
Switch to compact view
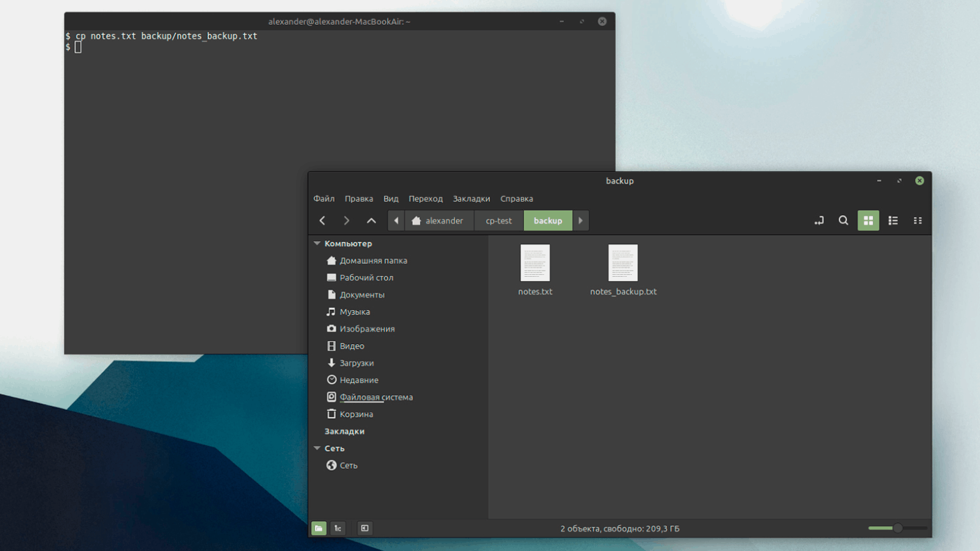coord(918,221)
